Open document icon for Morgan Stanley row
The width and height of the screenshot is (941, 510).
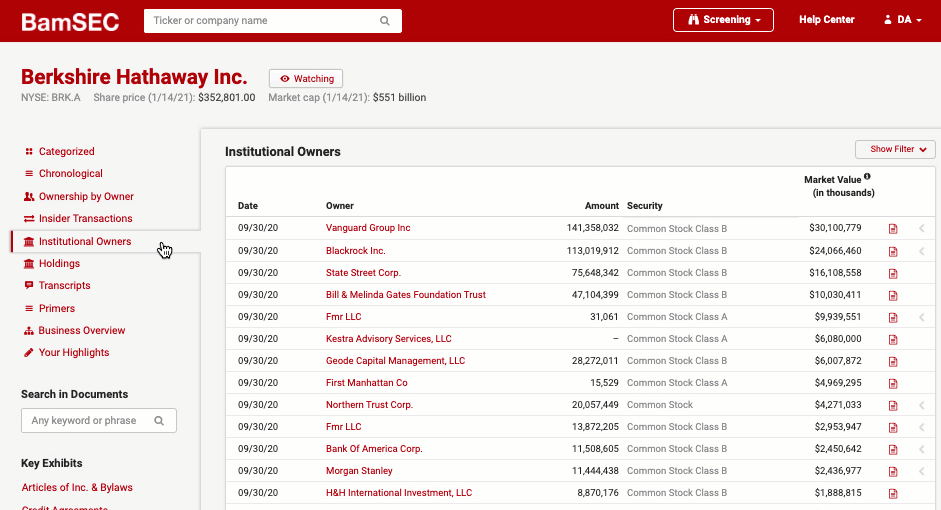pos(893,472)
